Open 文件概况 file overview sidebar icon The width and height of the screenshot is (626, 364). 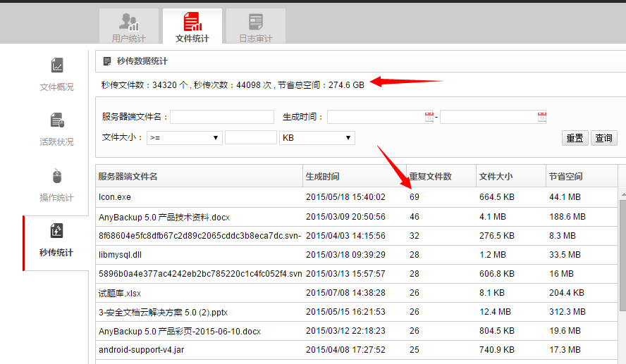click(56, 66)
